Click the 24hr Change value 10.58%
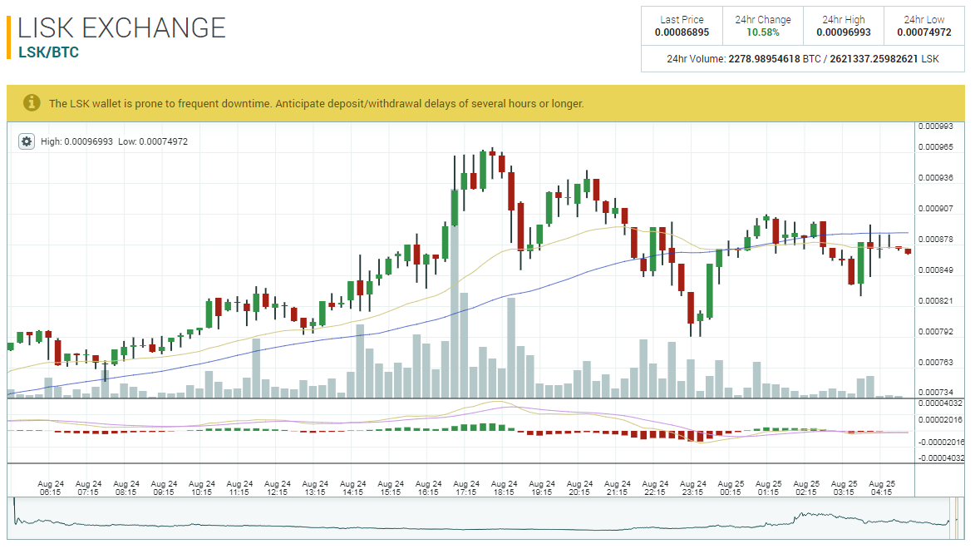The image size is (980, 549). [762, 32]
